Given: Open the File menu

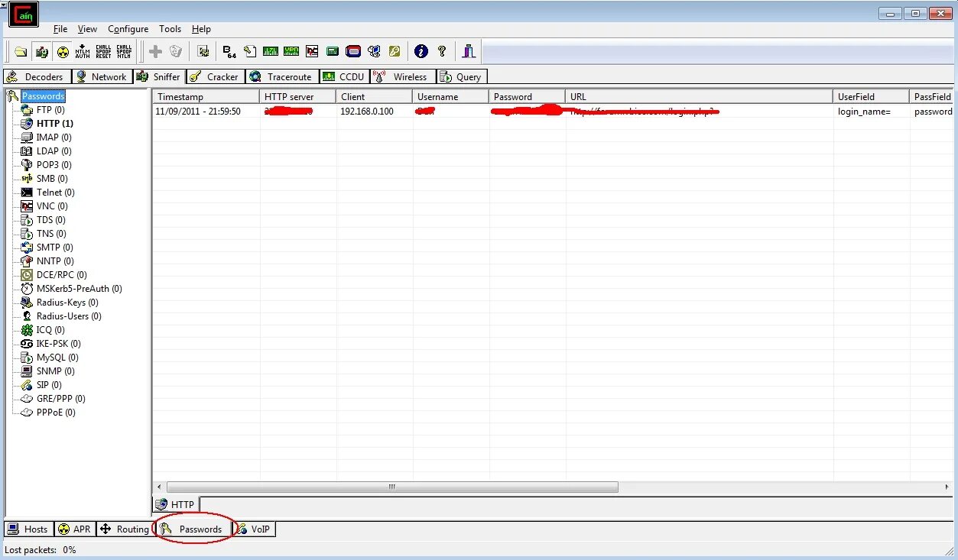Looking at the screenshot, I should coord(60,29).
